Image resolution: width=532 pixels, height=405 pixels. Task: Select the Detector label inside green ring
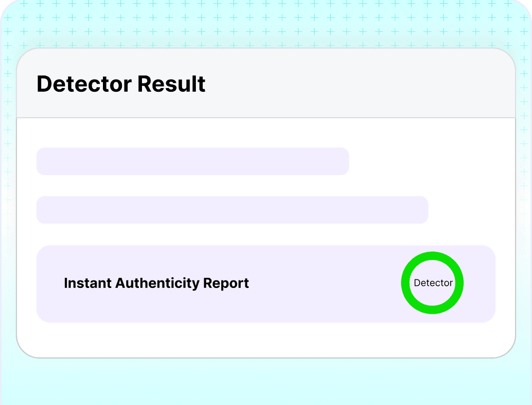tap(433, 283)
